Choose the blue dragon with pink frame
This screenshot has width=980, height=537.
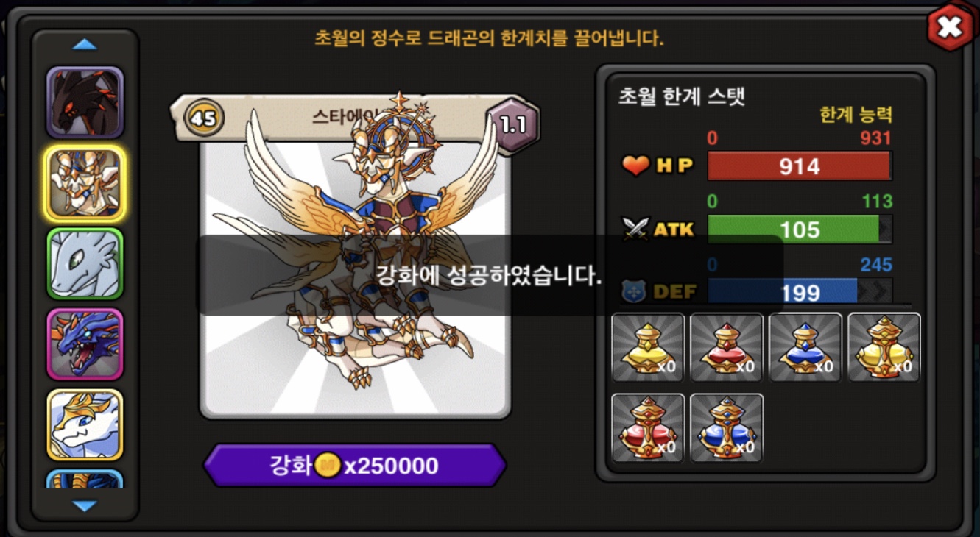(85, 344)
